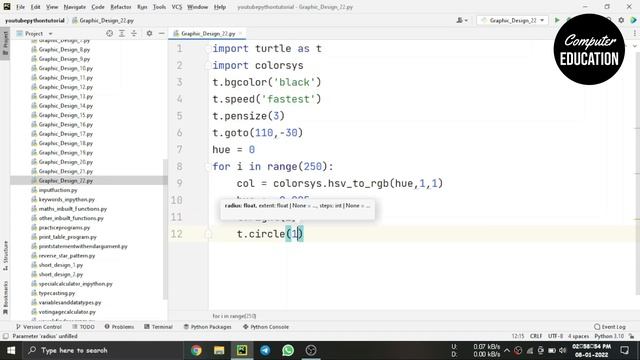Open the View menu

[52, 7]
